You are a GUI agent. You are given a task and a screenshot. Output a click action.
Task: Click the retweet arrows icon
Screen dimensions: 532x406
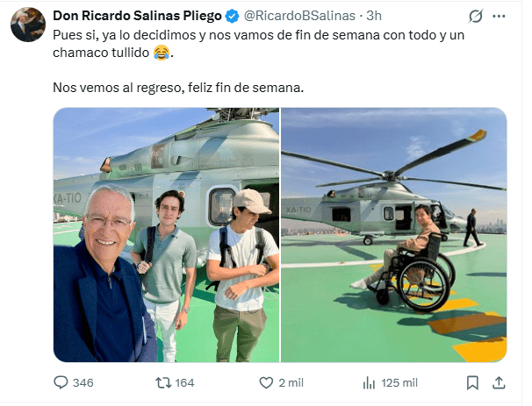point(163,383)
